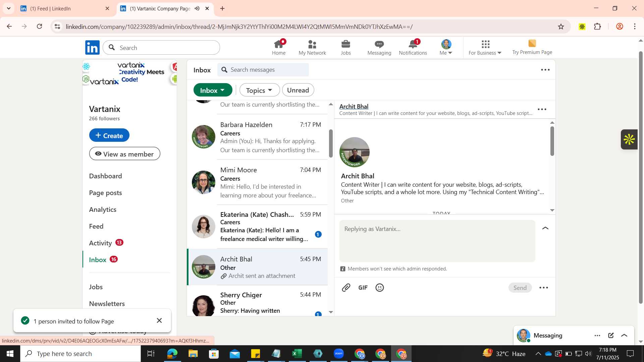The width and height of the screenshot is (644, 362).
Task: Click the LinkedIn logo
Action: tap(92, 48)
